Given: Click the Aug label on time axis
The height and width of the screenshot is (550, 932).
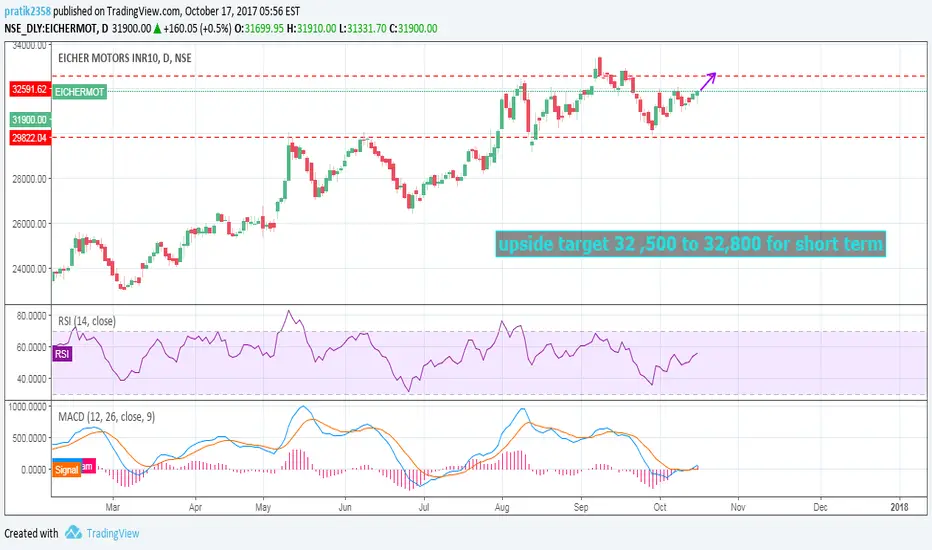Looking at the screenshot, I should 502,507.
